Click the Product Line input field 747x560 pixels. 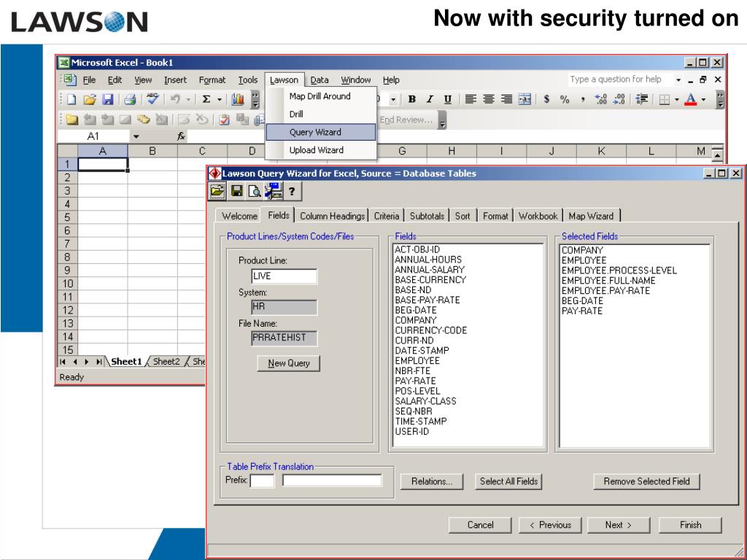[x=284, y=276]
